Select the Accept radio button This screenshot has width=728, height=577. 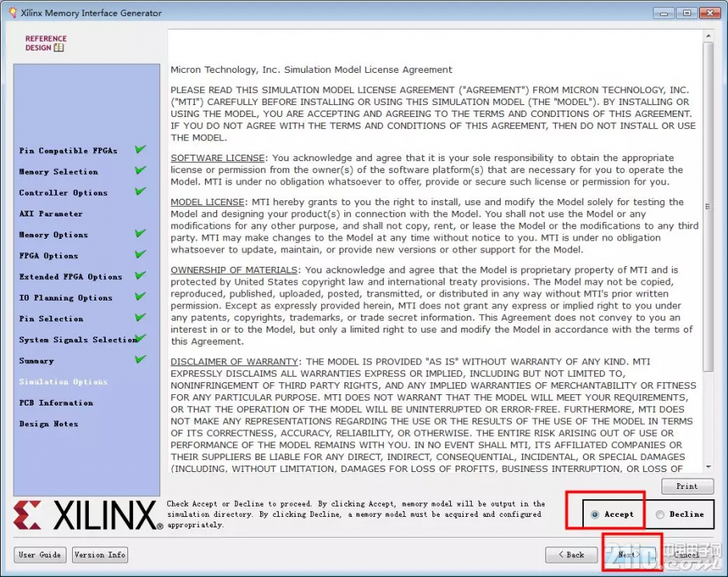[x=595, y=514]
